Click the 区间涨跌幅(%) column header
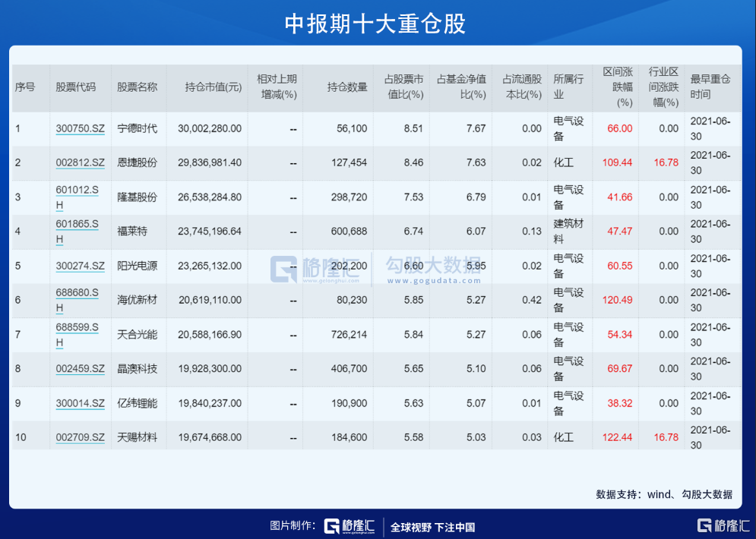Viewport: 756px width, 539px height. tap(618, 87)
